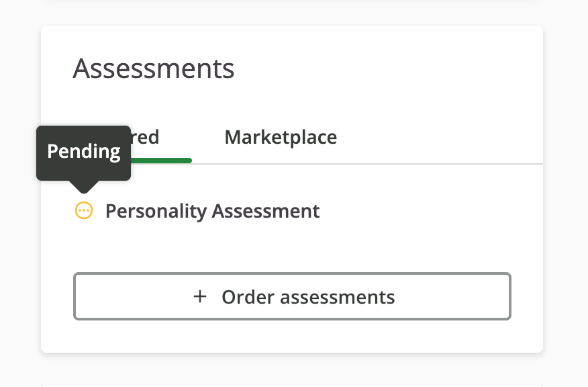Click white space below the Order assessments button
The width and height of the screenshot is (588, 387).
(x=291, y=336)
